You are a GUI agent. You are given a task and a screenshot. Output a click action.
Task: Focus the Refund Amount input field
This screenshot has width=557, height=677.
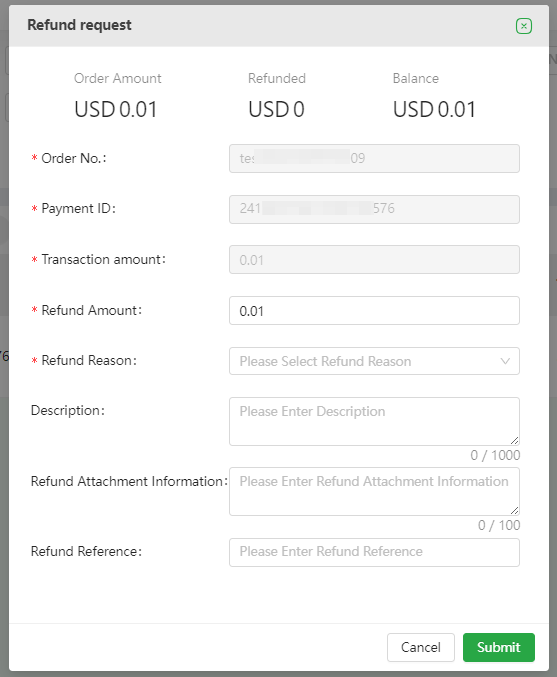tap(374, 310)
